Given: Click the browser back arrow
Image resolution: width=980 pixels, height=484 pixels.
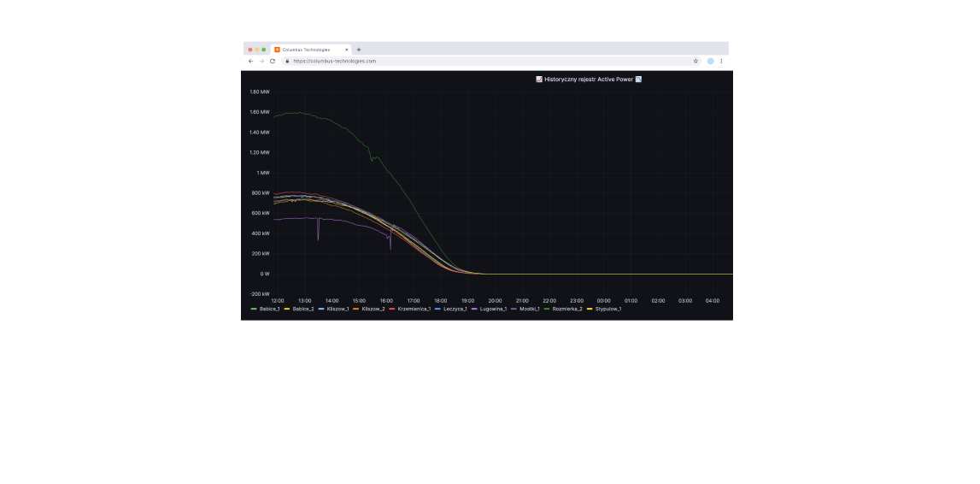Looking at the screenshot, I should [x=250, y=62].
